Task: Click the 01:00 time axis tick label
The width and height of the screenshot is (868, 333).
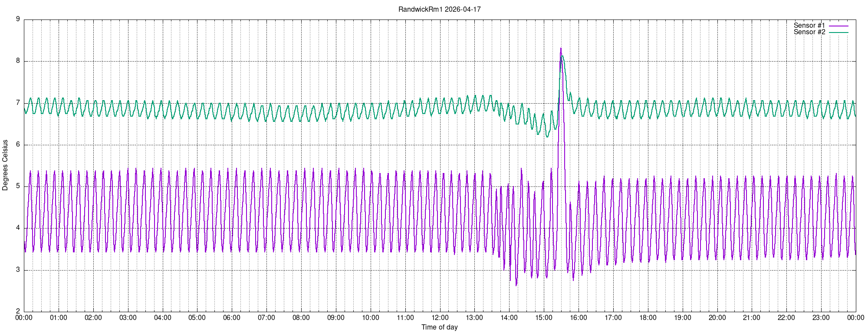Action: (59, 317)
